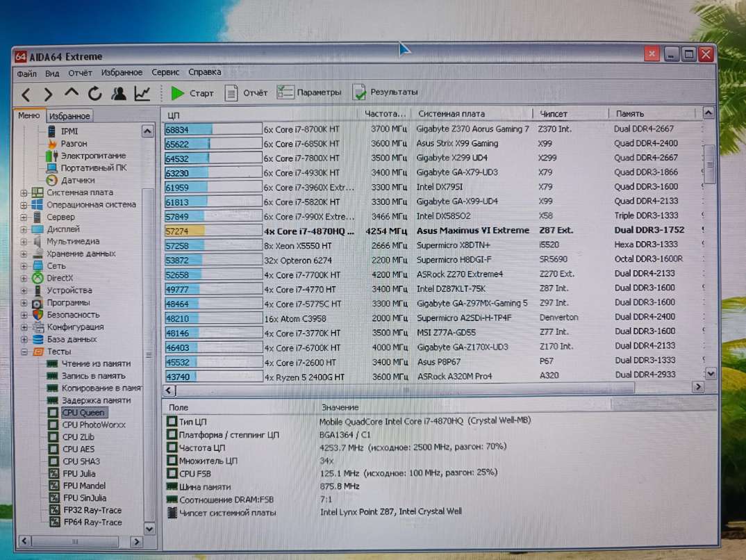Expand the Операционная система node
This screenshot has height=560, width=746.
pos(24,206)
